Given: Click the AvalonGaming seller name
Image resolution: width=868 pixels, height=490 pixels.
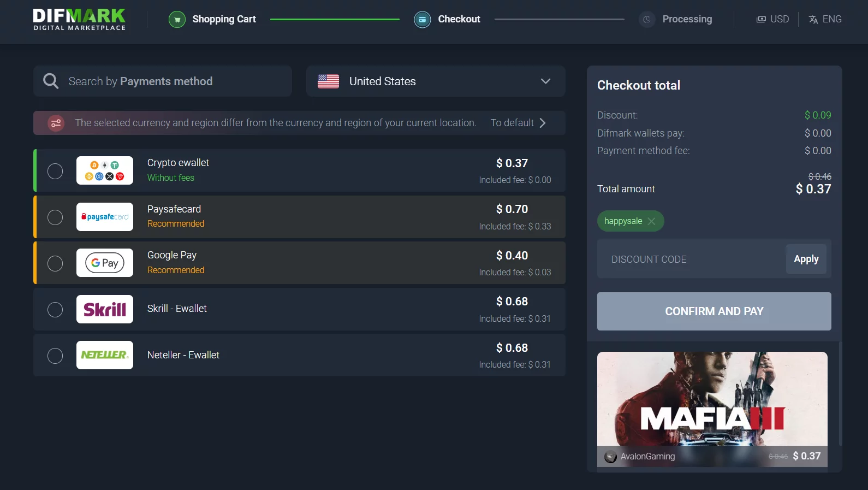Looking at the screenshot, I should coord(647,457).
